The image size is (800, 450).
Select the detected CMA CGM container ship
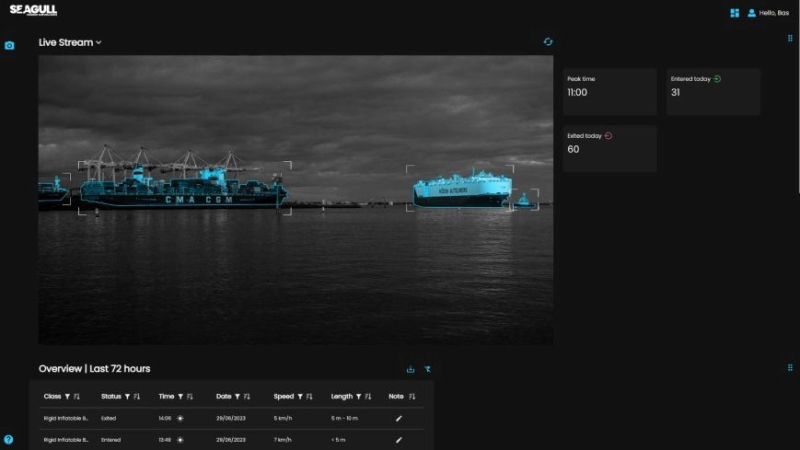[x=185, y=188]
